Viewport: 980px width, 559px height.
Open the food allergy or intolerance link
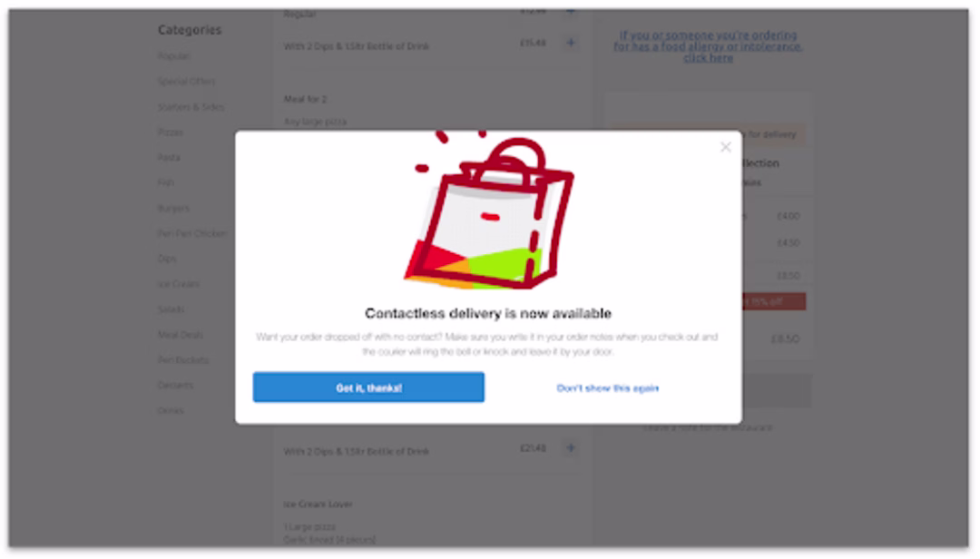[708, 46]
